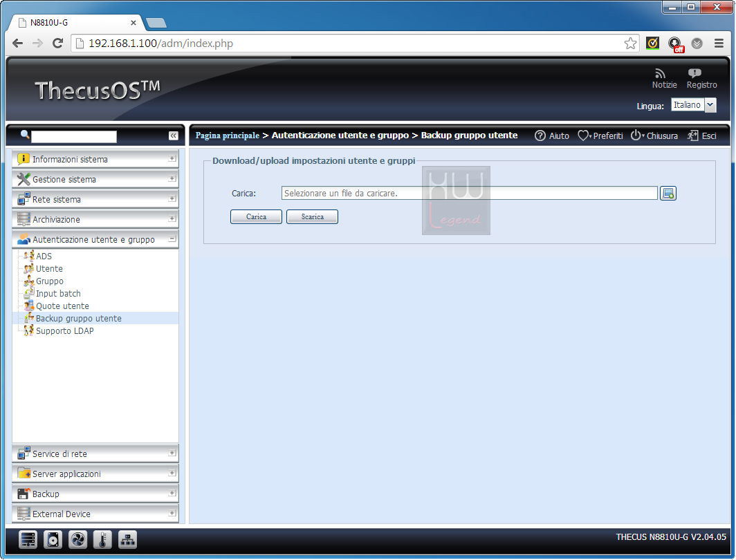The height and width of the screenshot is (560, 736).
Task: Open the Registro log icon
Action: (x=694, y=73)
